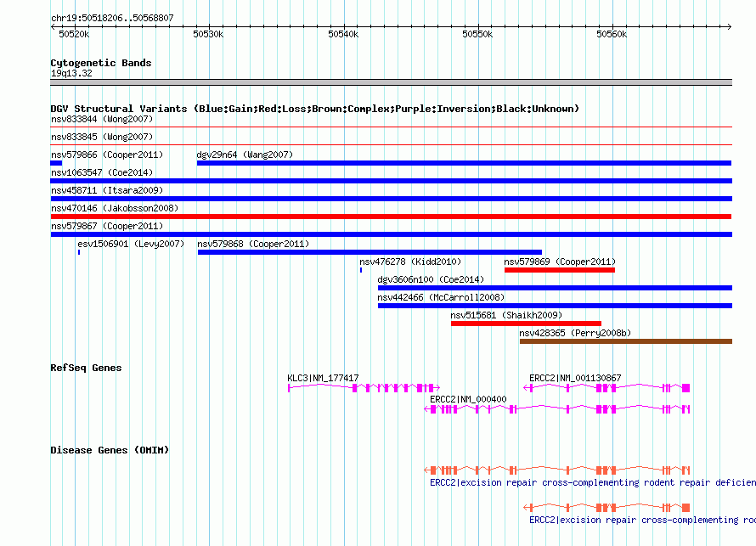Screen dimensions: 756x546
Task: Select the red OMIM ERCC2 lower transcript glyph
Action: click(x=607, y=508)
